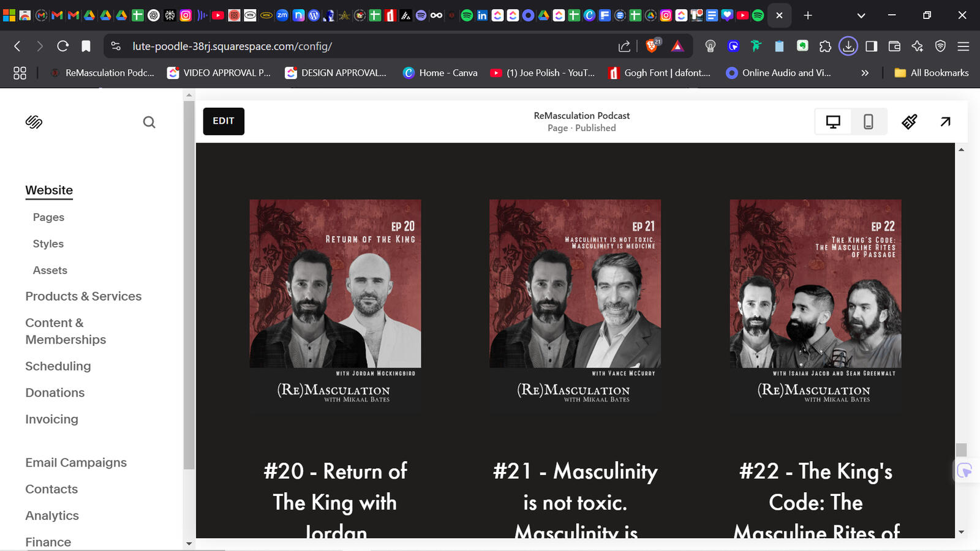Switch to the WordPress browser tab
The image size is (980, 551).
coord(314,15)
